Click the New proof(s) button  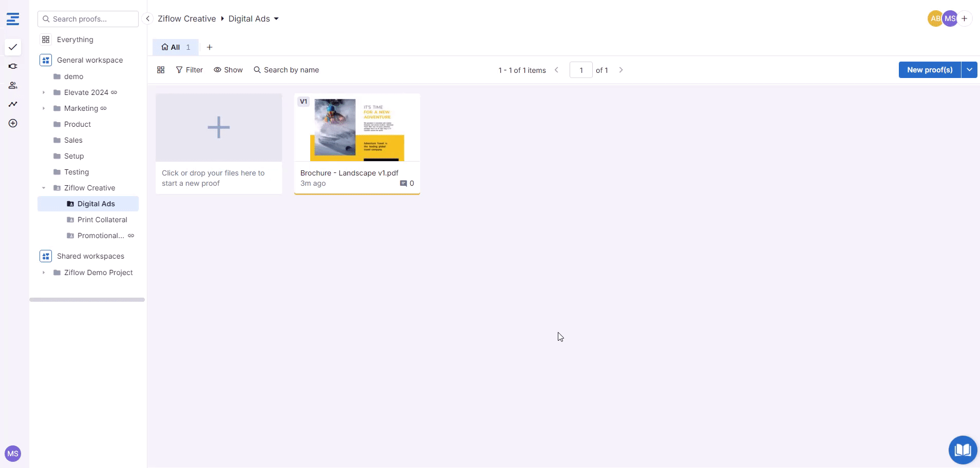929,70
